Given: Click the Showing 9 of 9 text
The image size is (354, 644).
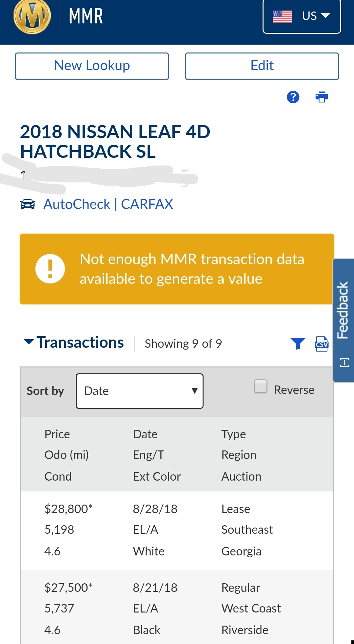Looking at the screenshot, I should tap(183, 343).
